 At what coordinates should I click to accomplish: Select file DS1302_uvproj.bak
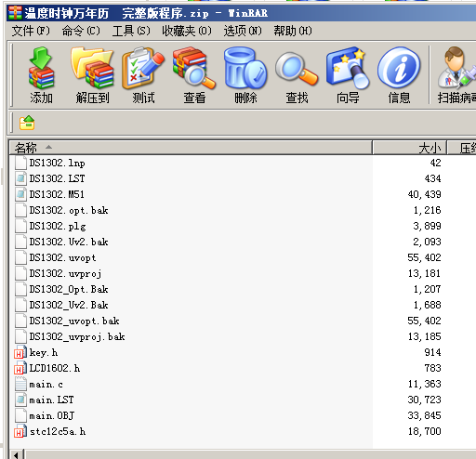[77, 336]
